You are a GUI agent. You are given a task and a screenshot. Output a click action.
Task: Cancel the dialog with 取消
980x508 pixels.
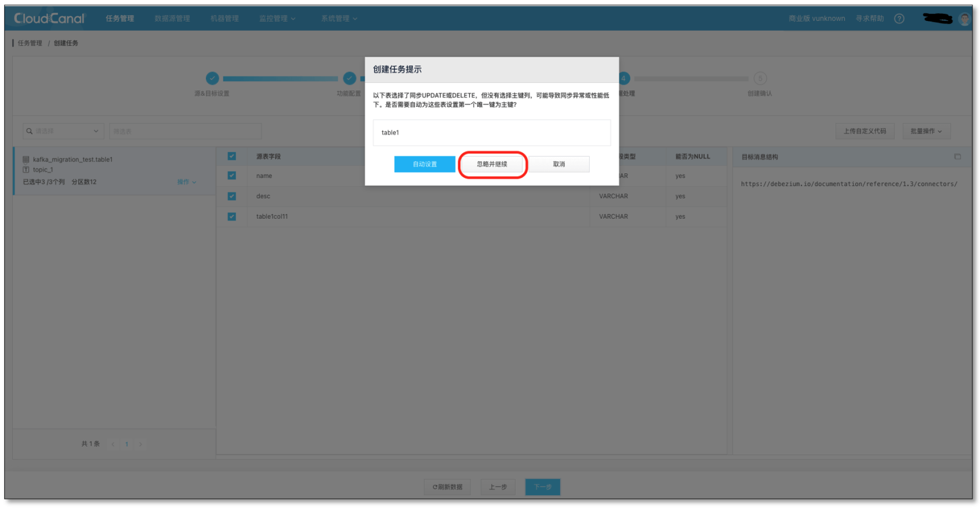coord(559,164)
